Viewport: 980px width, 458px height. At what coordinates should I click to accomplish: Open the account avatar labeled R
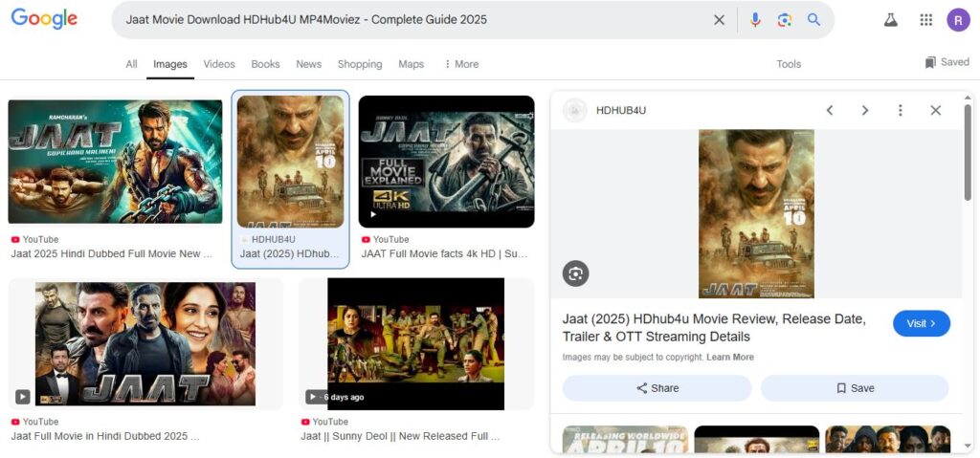(x=958, y=19)
